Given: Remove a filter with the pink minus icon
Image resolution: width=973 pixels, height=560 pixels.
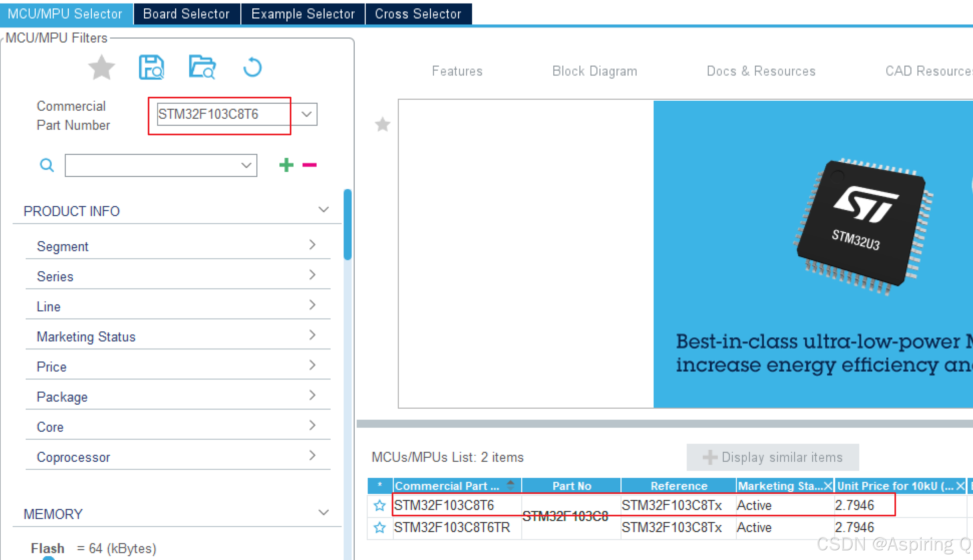Looking at the screenshot, I should pyautogui.click(x=309, y=165).
